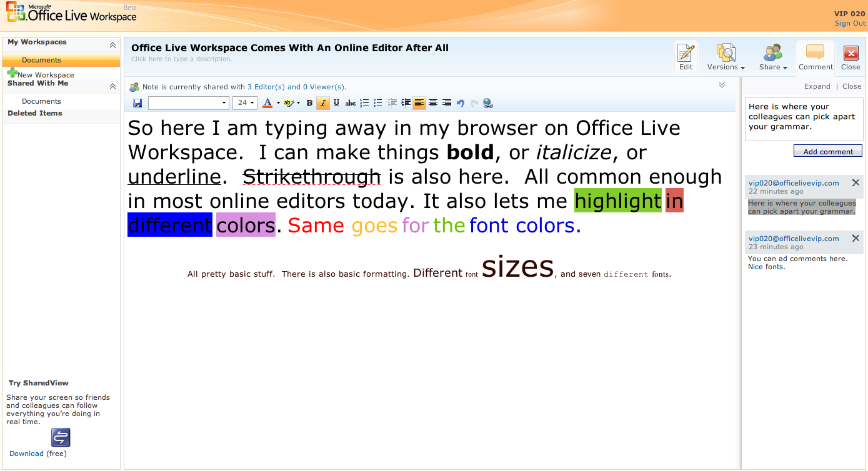This screenshot has width=868, height=471.
Task: Redo the last undone edit
Action: point(474,103)
